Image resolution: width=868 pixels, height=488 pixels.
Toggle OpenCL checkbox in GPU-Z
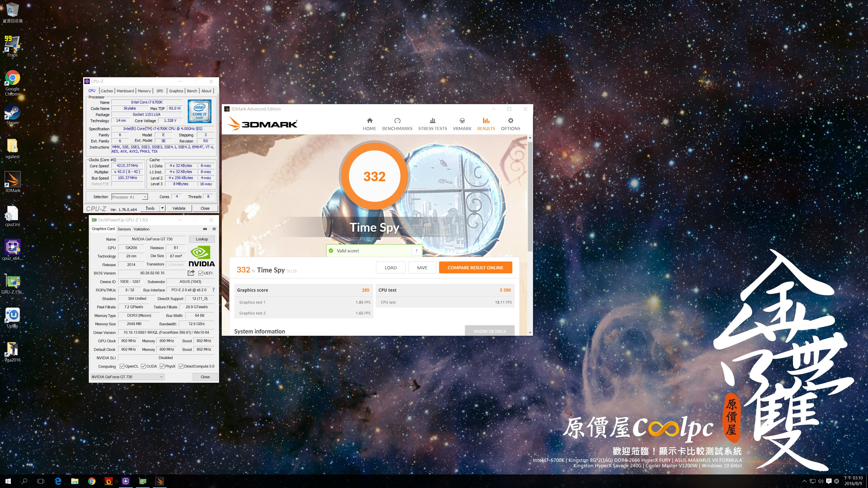coord(122,366)
